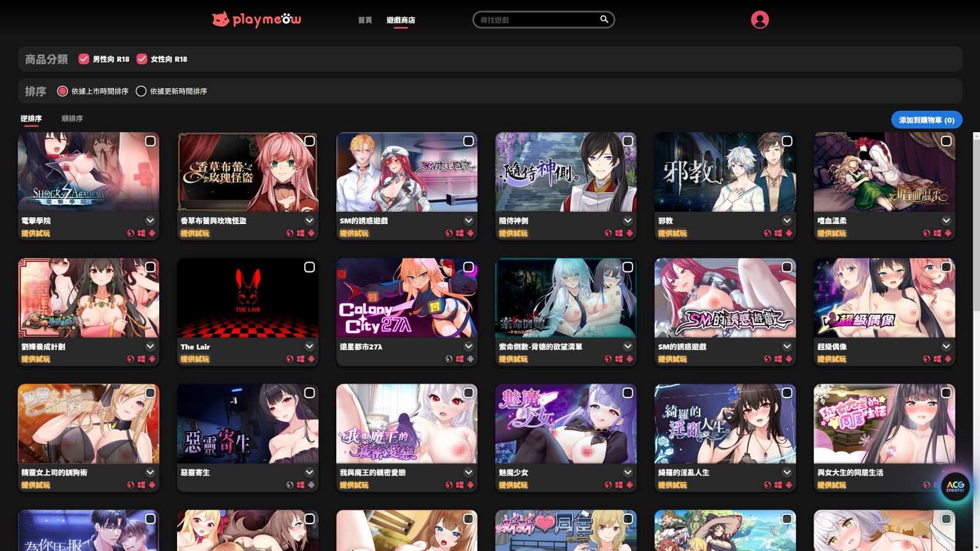This screenshot has height=551, width=980.
Task: Click the Windows icon on 遠星都市27λ card
Action: 459,359
